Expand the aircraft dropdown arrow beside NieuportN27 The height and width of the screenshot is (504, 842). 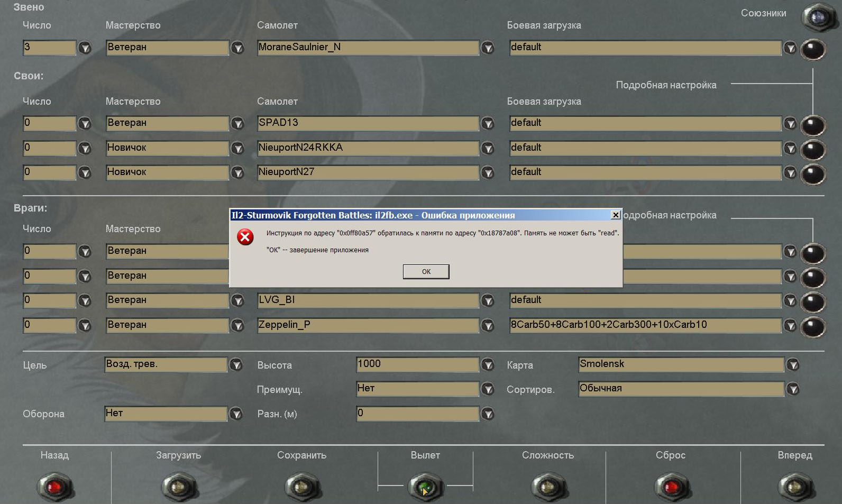(x=488, y=173)
